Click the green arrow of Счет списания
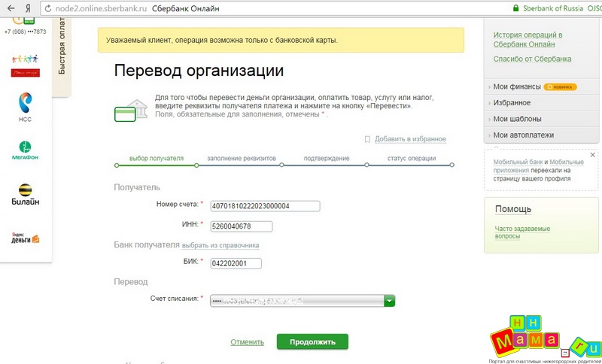The width and height of the screenshot is (602, 364). (x=389, y=301)
